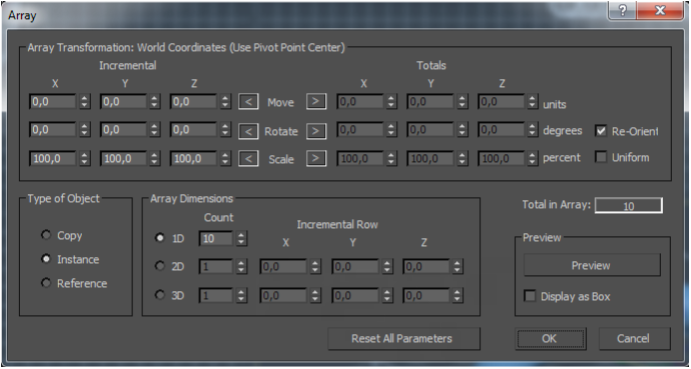691x369 pixels.
Task: Click the left arrow button beside Move
Action: coord(249,102)
